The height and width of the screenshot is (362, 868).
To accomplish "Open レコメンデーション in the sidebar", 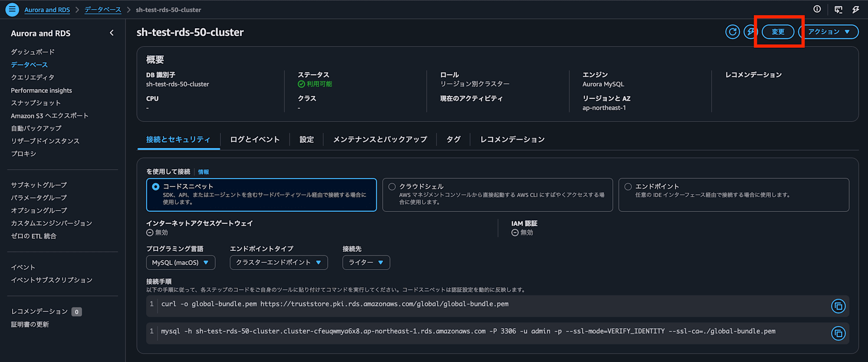I will click(x=39, y=312).
